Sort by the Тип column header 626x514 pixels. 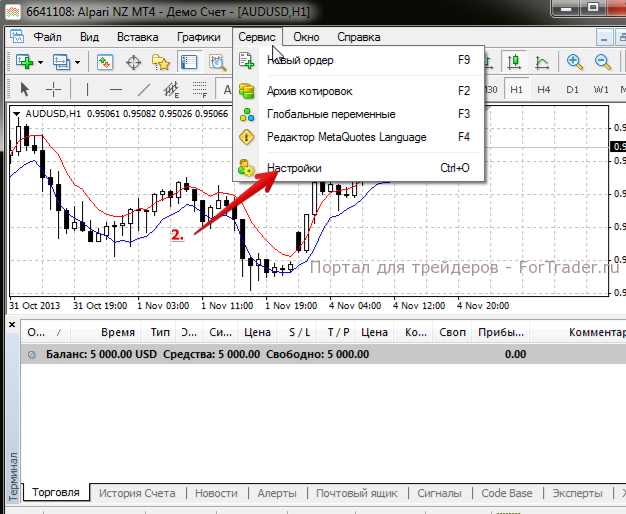click(160, 332)
